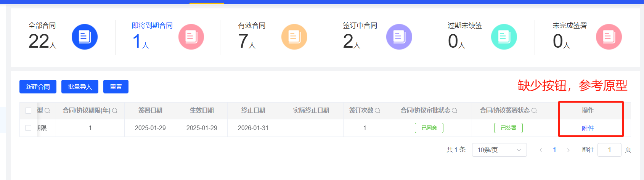Screen dimensions: 644x180
Task: Go to previous page using left arrow
Action: click(x=541, y=150)
